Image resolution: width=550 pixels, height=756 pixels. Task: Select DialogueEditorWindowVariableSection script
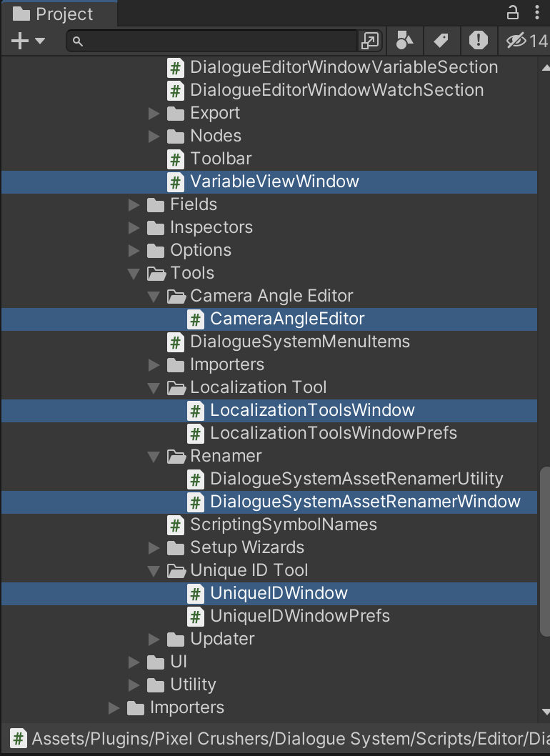(344, 67)
